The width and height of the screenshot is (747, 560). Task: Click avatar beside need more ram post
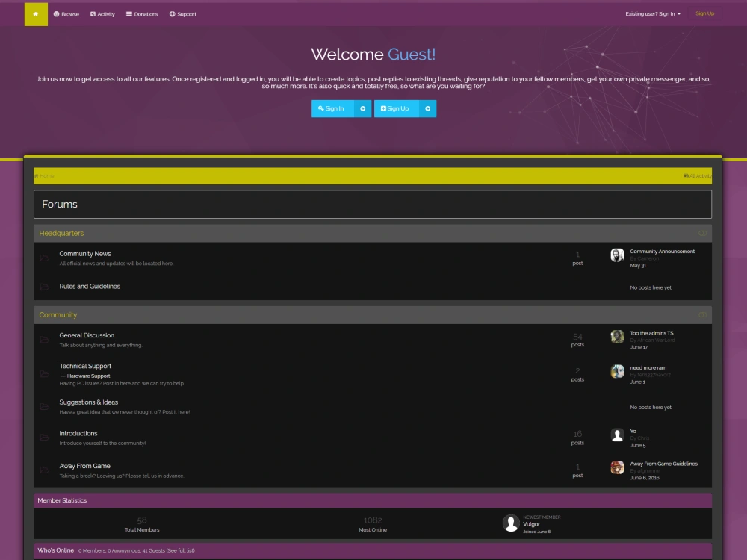click(618, 371)
